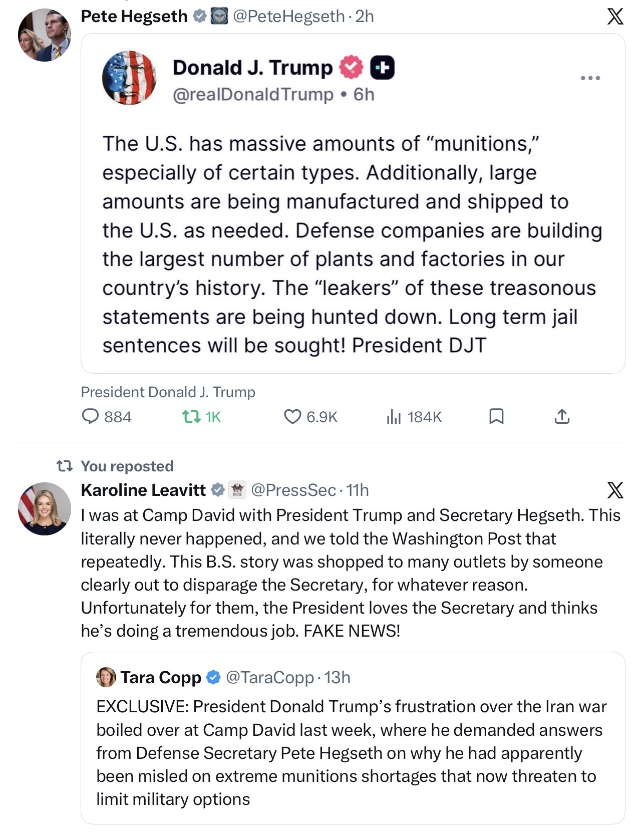Open Tara Copp's quoted EXCLUSIVE post
This screenshot has width=644, height=835.
(x=353, y=738)
